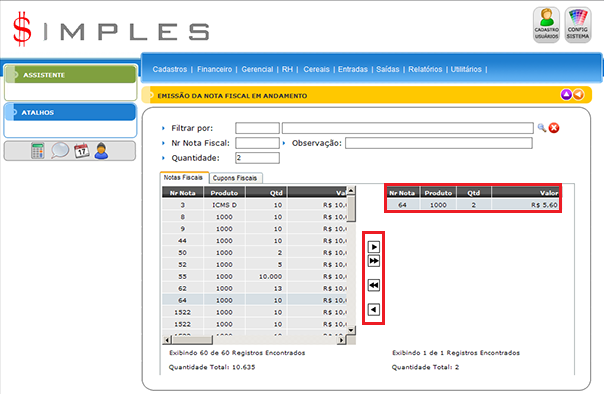
Task: Click horizontal scrollbar left arrow
Action: click(167, 340)
